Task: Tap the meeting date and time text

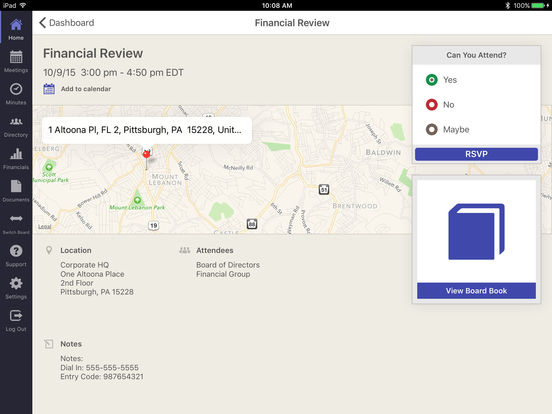Action: (113, 73)
